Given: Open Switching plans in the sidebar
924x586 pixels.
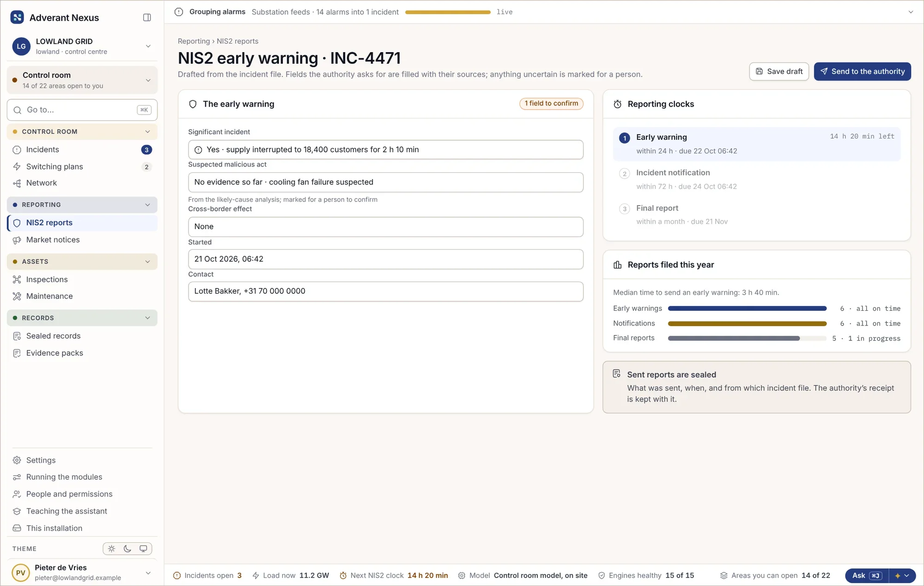Looking at the screenshot, I should [x=82, y=167].
